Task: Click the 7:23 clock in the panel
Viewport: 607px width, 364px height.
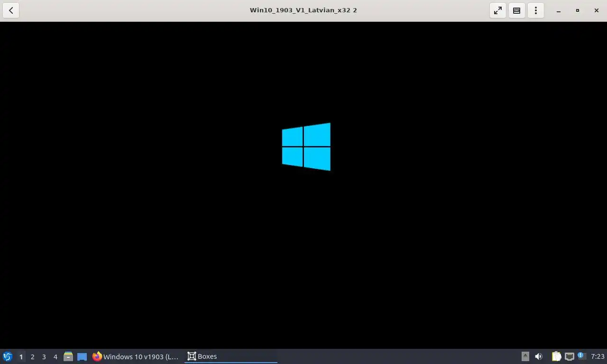Action: (598, 356)
